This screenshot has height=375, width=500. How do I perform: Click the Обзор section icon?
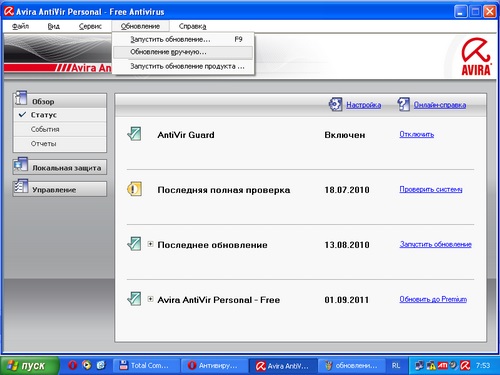coord(20,98)
